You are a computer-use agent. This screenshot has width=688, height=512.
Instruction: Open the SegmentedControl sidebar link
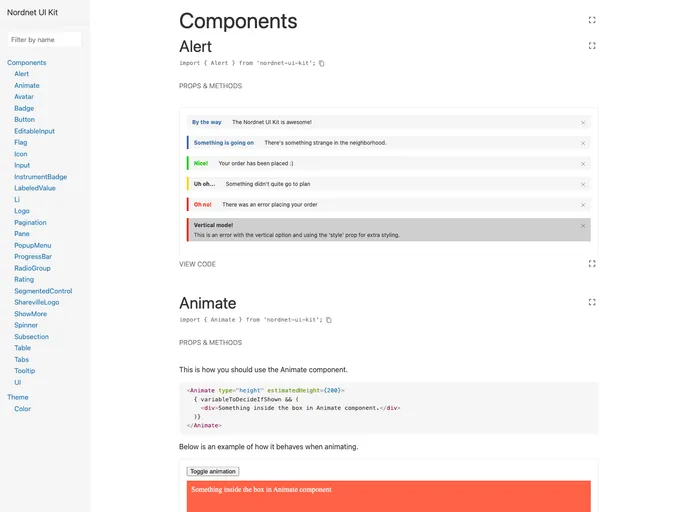pyautogui.click(x=43, y=291)
